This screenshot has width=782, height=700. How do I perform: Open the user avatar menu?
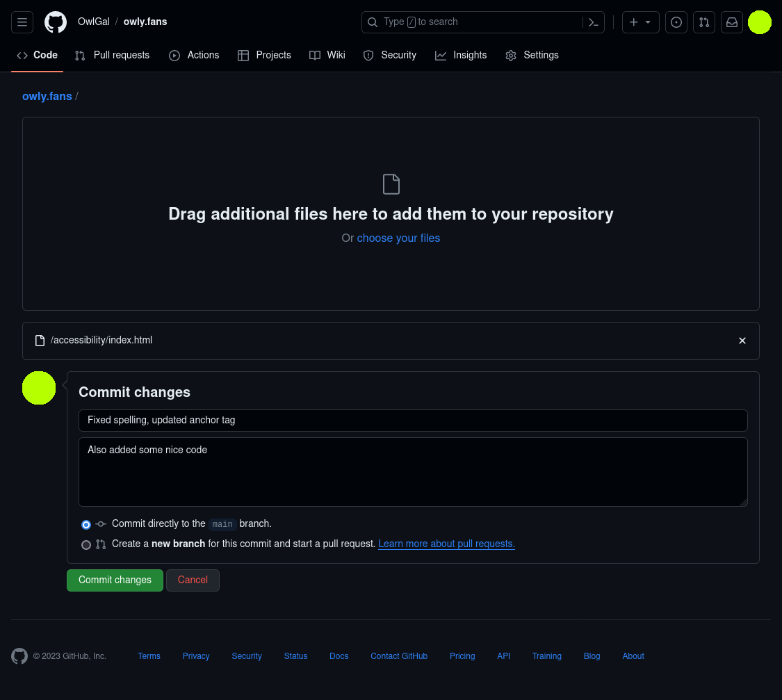[x=760, y=22]
